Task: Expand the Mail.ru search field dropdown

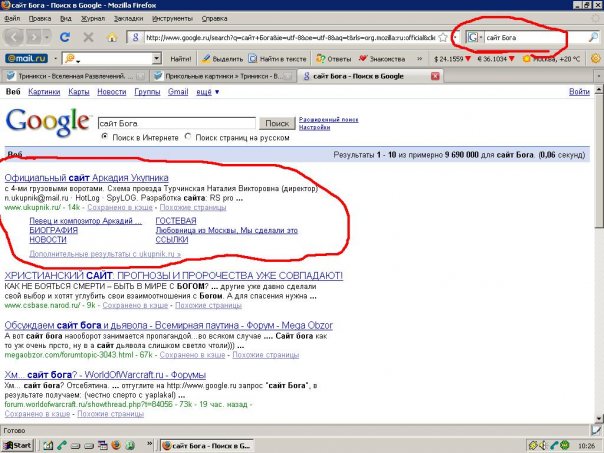Action: [156, 59]
